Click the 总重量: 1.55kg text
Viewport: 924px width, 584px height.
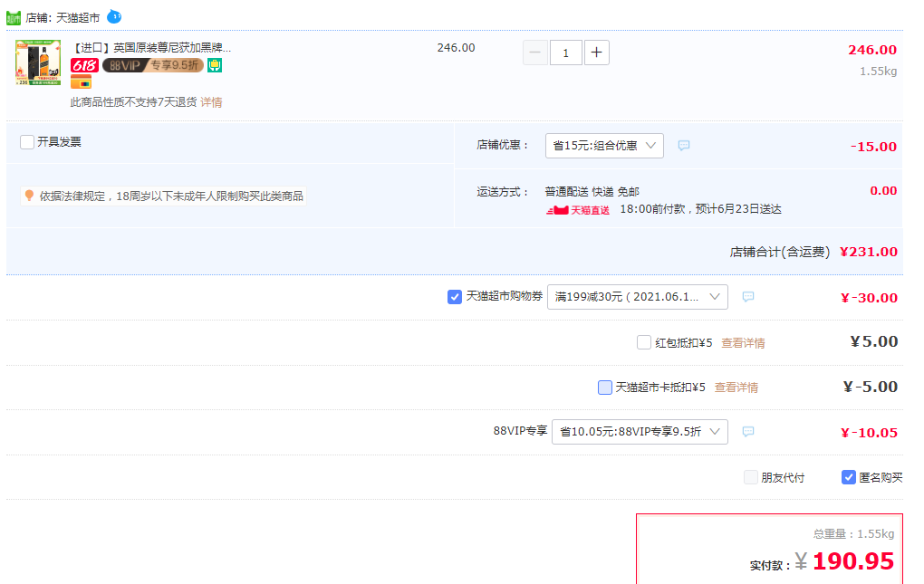[854, 534]
